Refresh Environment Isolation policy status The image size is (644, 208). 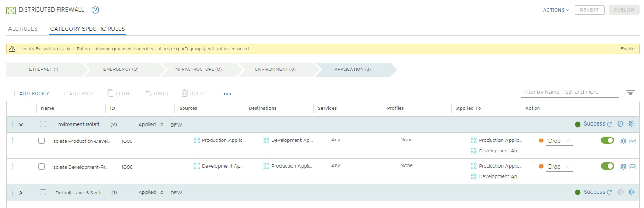pos(610,124)
